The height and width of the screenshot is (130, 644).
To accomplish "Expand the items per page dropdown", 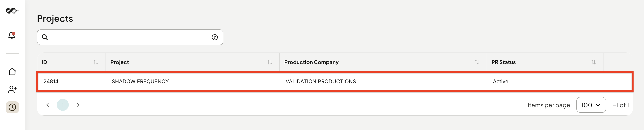I will click(x=591, y=105).
